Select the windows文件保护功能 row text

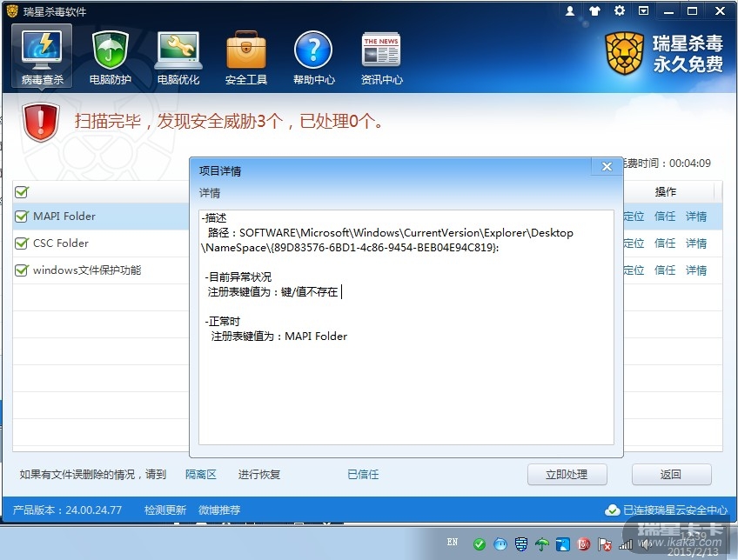tap(87, 270)
